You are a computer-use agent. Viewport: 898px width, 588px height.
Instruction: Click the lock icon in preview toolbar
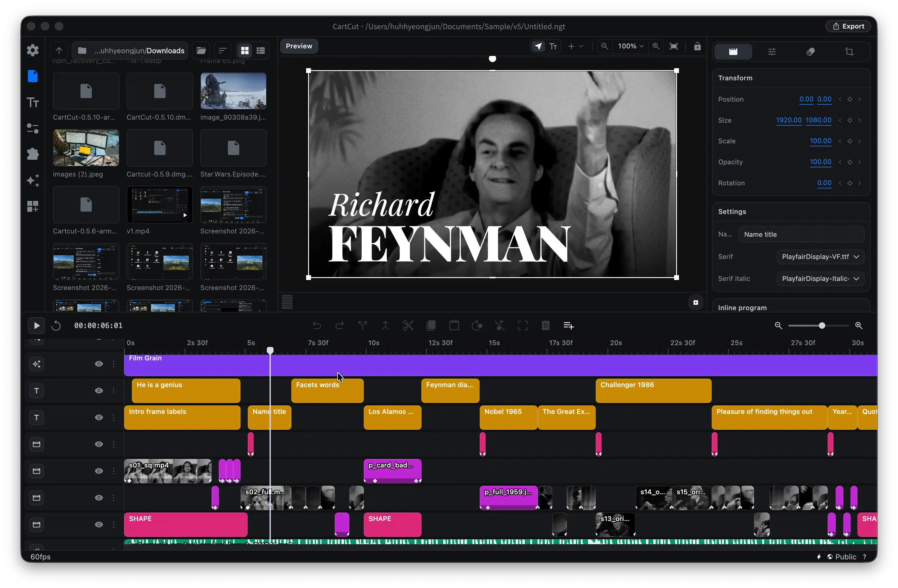tap(697, 46)
